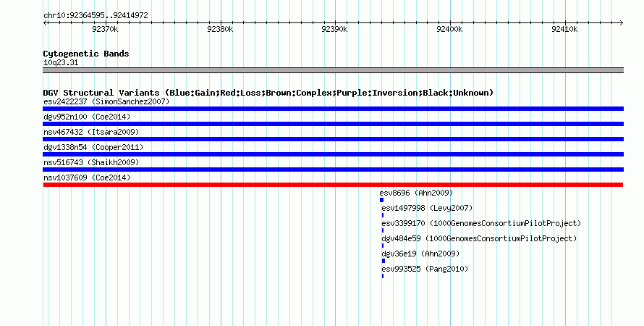Image resolution: width=644 pixels, height=326 pixels.
Task: Click the nsv516743 (Shaikh2009) label
Action: pos(91,162)
